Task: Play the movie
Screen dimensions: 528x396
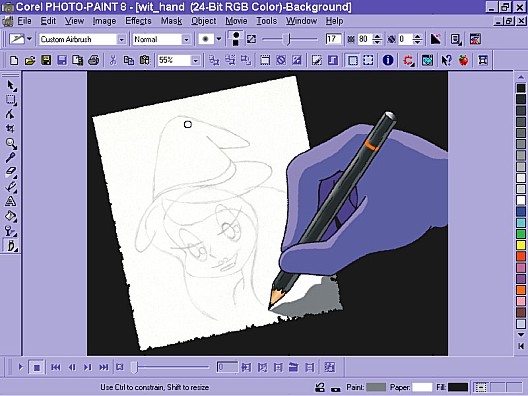Action: tap(20, 367)
